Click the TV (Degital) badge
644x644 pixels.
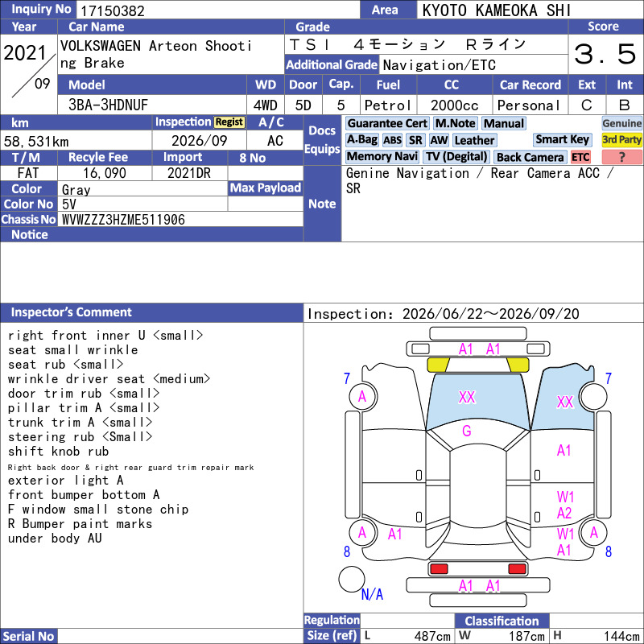click(x=456, y=156)
